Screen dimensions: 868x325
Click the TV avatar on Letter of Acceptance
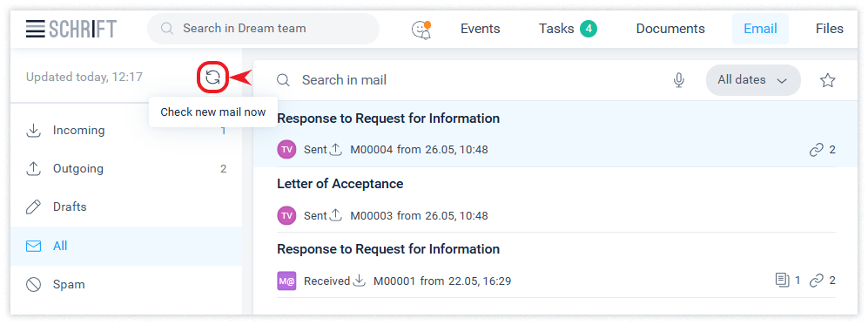(x=286, y=215)
